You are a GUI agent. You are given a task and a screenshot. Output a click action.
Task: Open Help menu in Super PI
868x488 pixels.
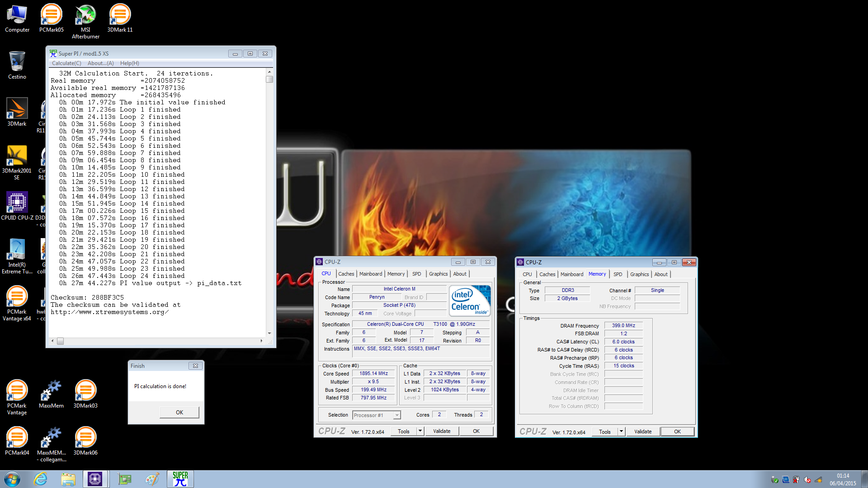click(x=130, y=63)
